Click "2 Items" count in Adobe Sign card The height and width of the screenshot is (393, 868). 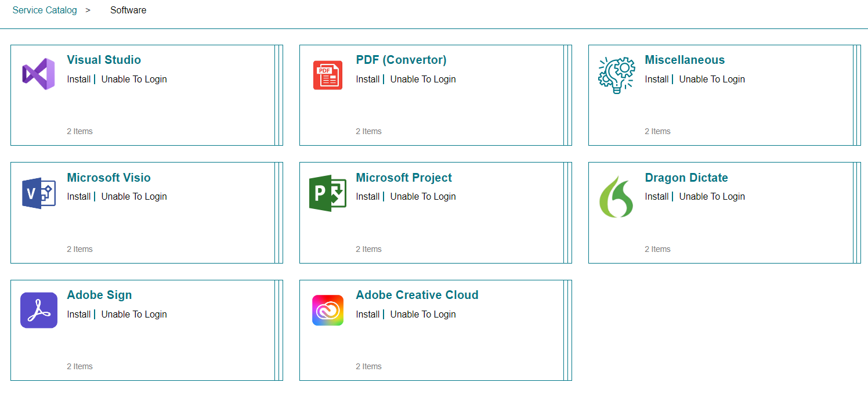tap(79, 366)
